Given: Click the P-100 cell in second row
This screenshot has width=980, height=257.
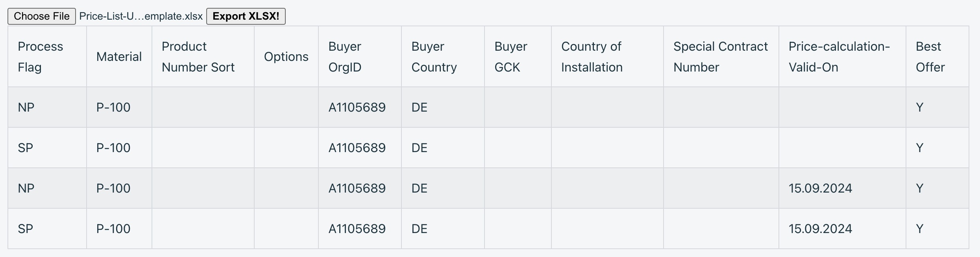Looking at the screenshot, I should tap(119, 148).
